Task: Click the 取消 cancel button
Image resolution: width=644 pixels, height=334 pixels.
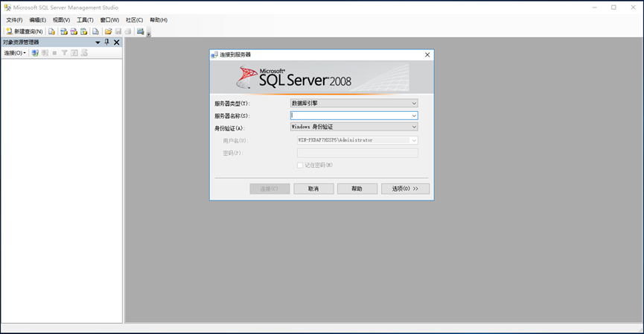Action: (313, 189)
